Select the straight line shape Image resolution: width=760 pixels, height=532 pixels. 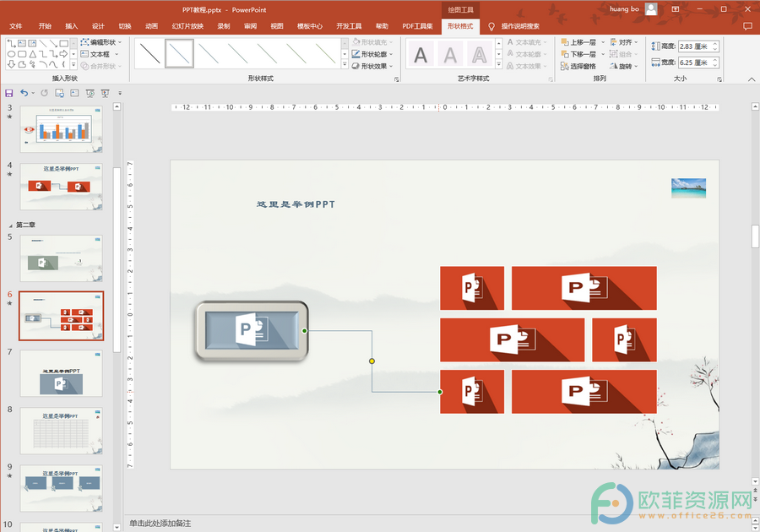coord(43,44)
